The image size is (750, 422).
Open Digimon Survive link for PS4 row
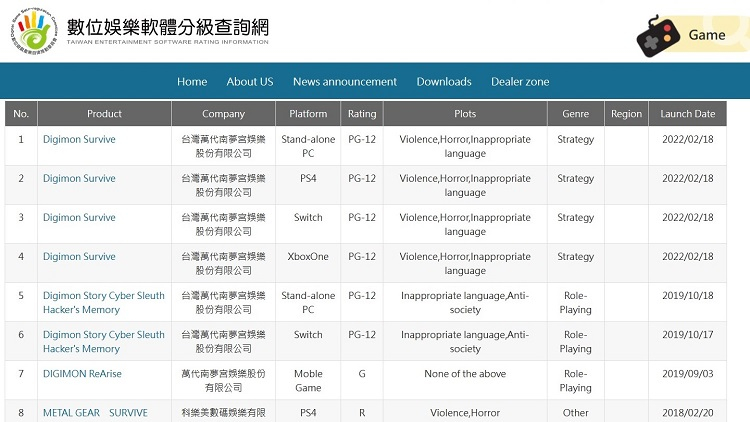[79, 178]
